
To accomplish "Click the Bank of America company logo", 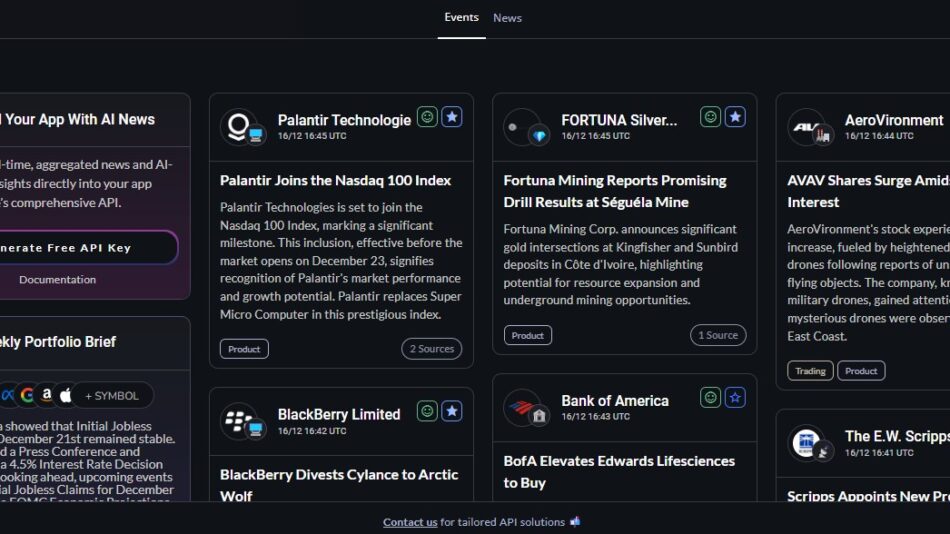I will [523, 407].
